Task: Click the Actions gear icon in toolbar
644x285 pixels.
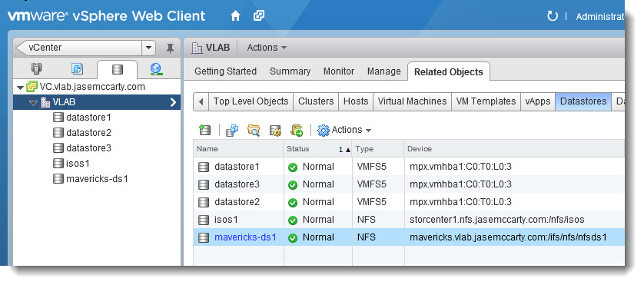Action: pos(324,130)
